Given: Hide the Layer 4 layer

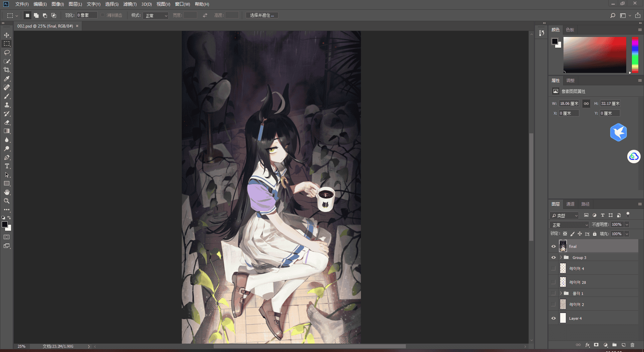Looking at the screenshot, I should coord(553,318).
